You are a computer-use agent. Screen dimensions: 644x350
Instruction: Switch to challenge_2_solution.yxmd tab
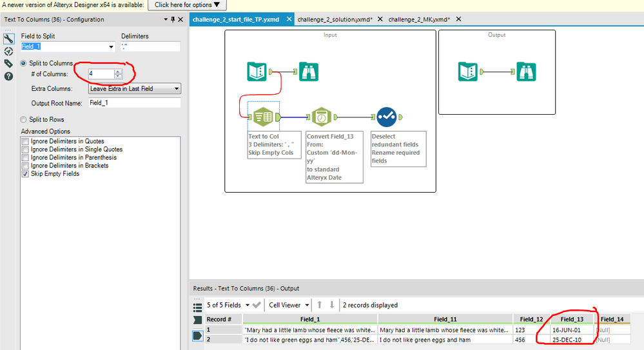(335, 19)
